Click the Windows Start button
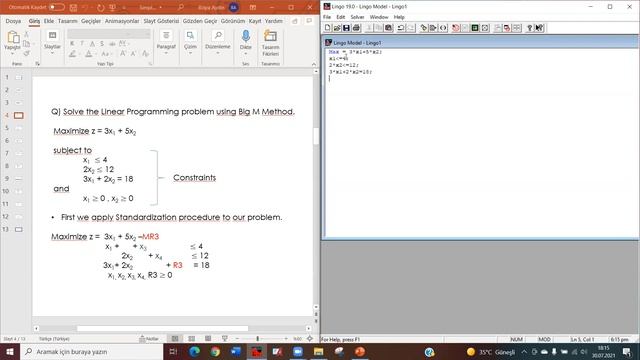Image resolution: width=640 pixels, height=360 pixels. tap(10, 351)
